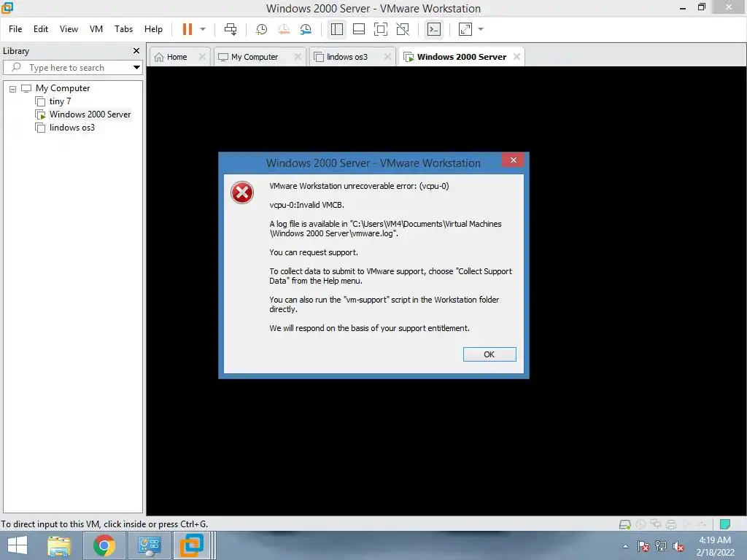Open the Snapshot Manager icon
Image resolution: width=747 pixels, height=560 pixels.
[x=306, y=29]
